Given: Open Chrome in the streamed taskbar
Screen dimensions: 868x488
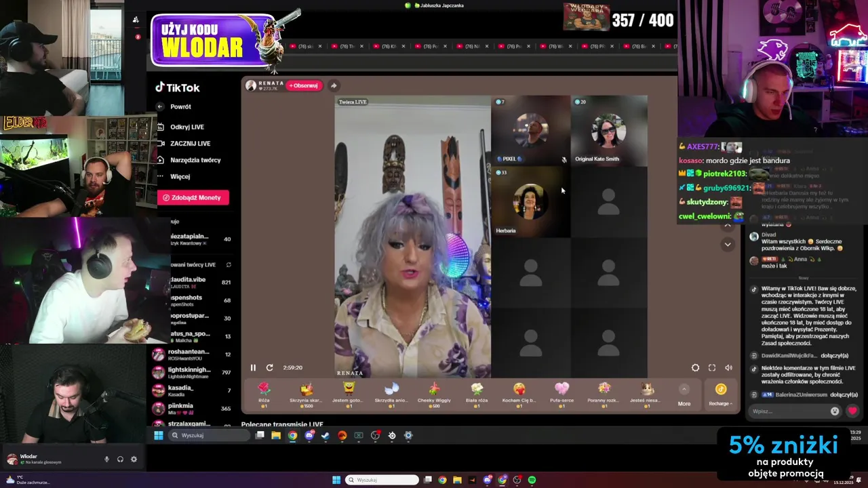Looking at the screenshot, I should (x=292, y=435).
